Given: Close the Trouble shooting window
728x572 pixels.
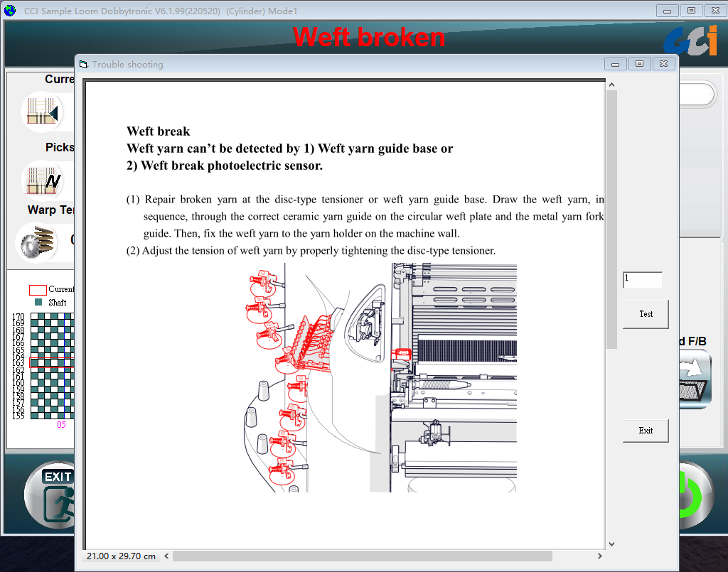Looking at the screenshot, I should (663, 64).
